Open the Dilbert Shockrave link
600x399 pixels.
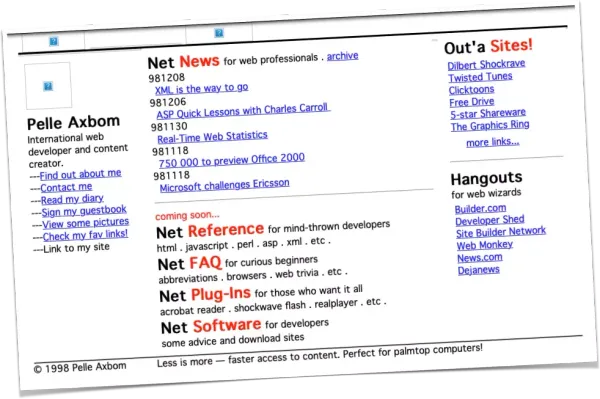(x=486, y=64)
